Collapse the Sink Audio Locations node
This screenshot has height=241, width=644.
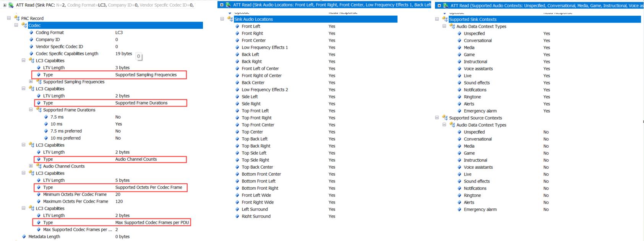(222, 19)
